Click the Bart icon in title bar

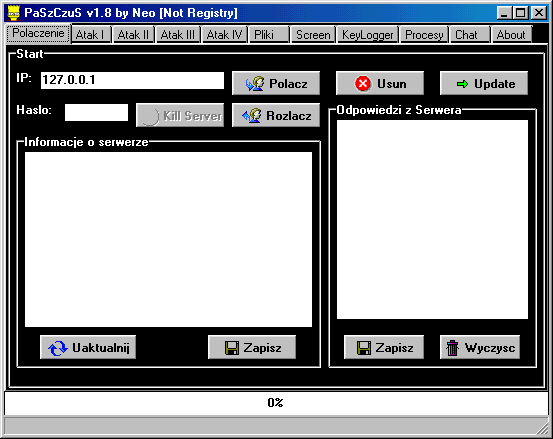coord(14,13)
